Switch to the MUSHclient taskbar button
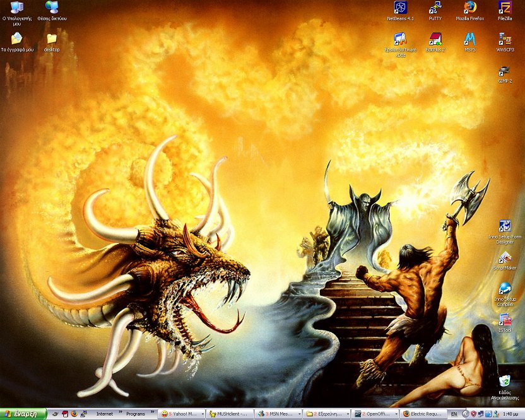 point(230,414)
